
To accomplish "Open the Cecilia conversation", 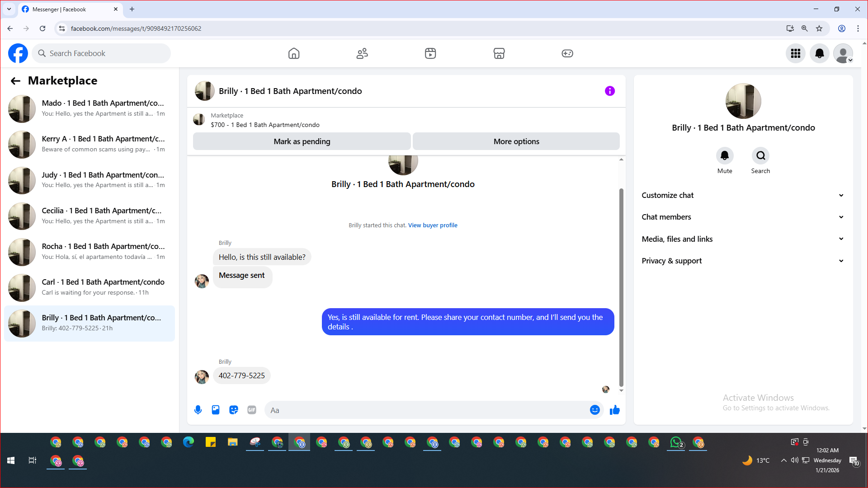I will pyautogui.click(x=90, y=216).
